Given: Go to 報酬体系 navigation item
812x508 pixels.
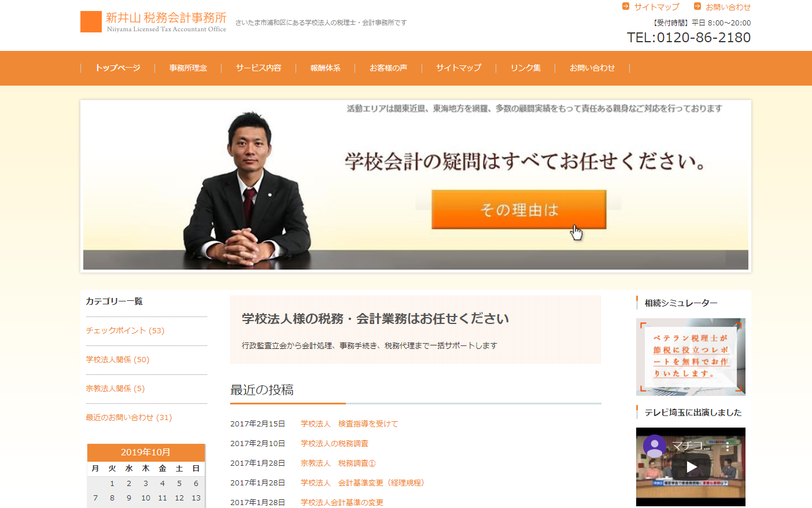Looking at the screenshot, I should pos(325,68).
